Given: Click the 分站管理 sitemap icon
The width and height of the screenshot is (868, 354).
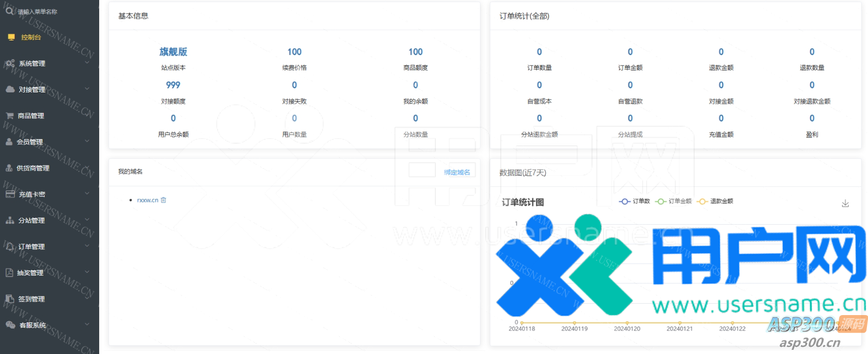Looking at the screenshot, I should (x=10, y=220).
